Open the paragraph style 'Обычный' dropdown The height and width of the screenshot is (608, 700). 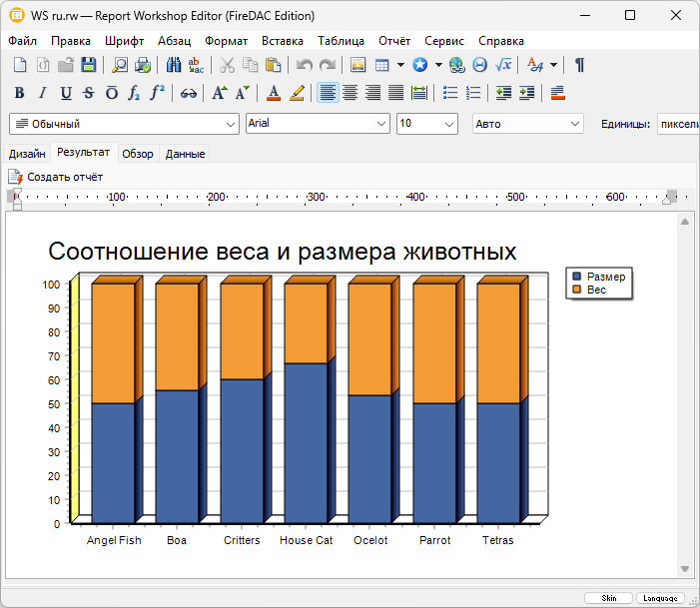(x=231, y=124)
